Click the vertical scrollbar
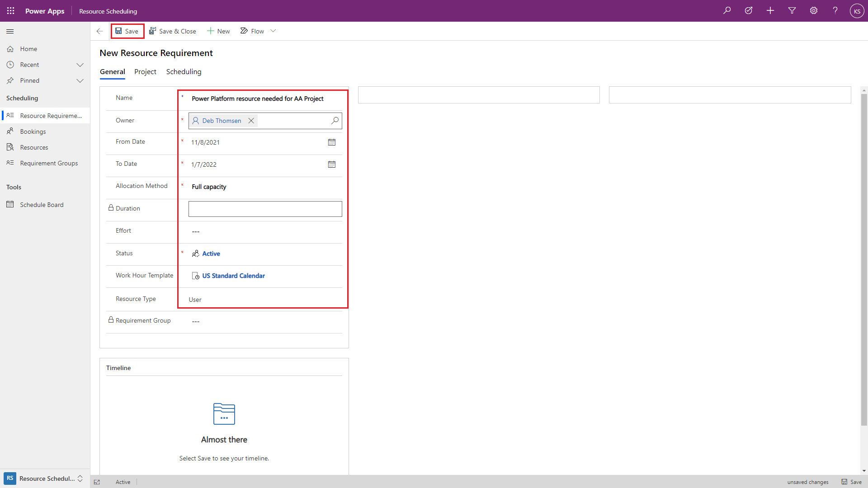The image size is (868, 488). (x=864, y=260)
